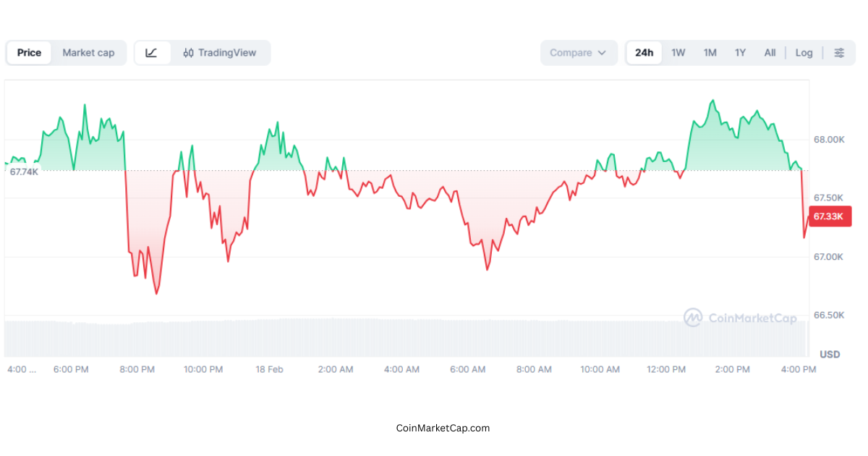The image size is (868, 456).
Task: Select the 1M time range
Action: tap(710, 52)
